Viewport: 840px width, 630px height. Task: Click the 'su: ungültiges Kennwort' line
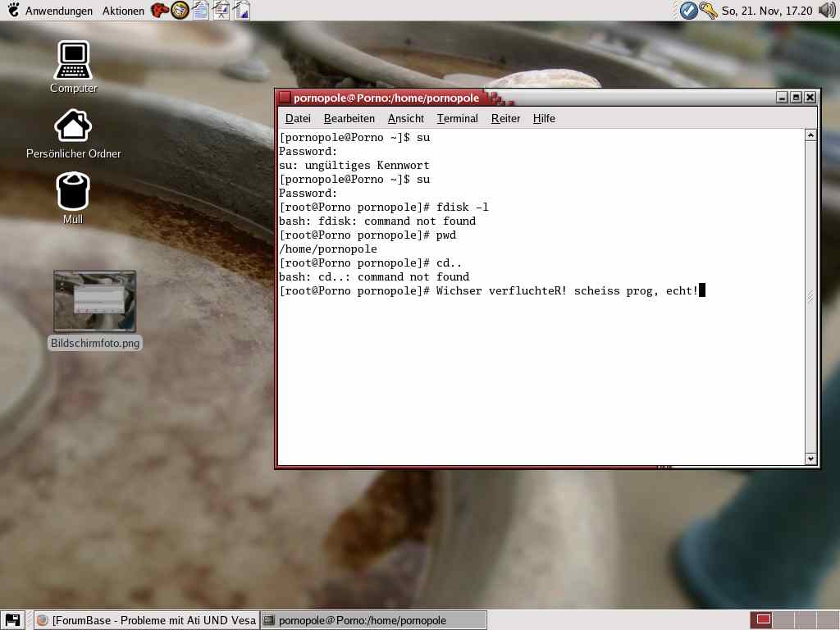click(354, 166)
